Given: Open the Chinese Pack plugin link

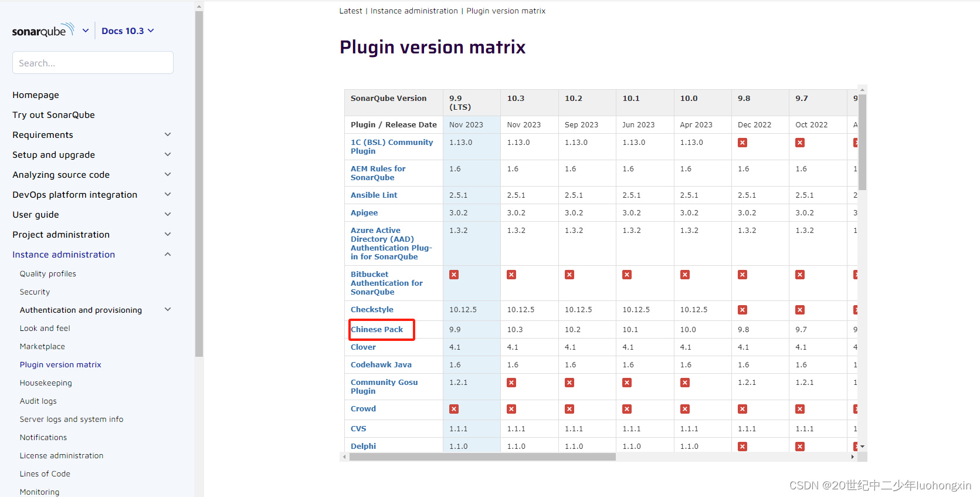Looking at the screenshot, I should pos(377,329).
